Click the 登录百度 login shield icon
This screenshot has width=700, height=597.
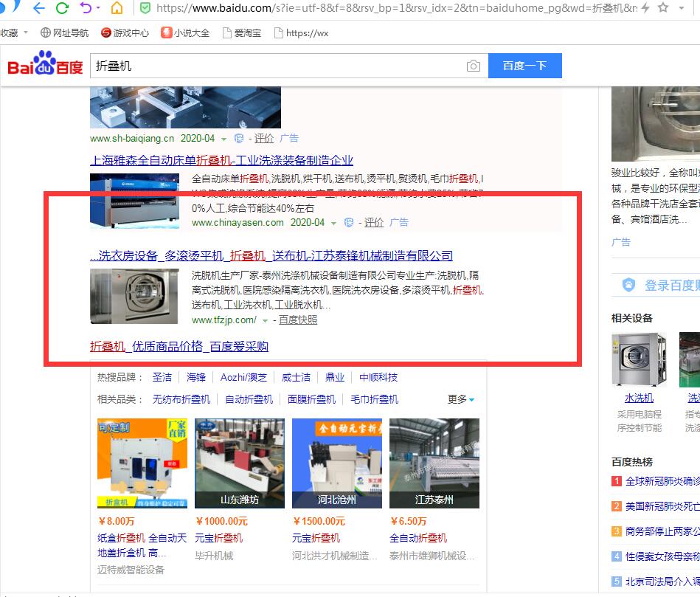628,285
